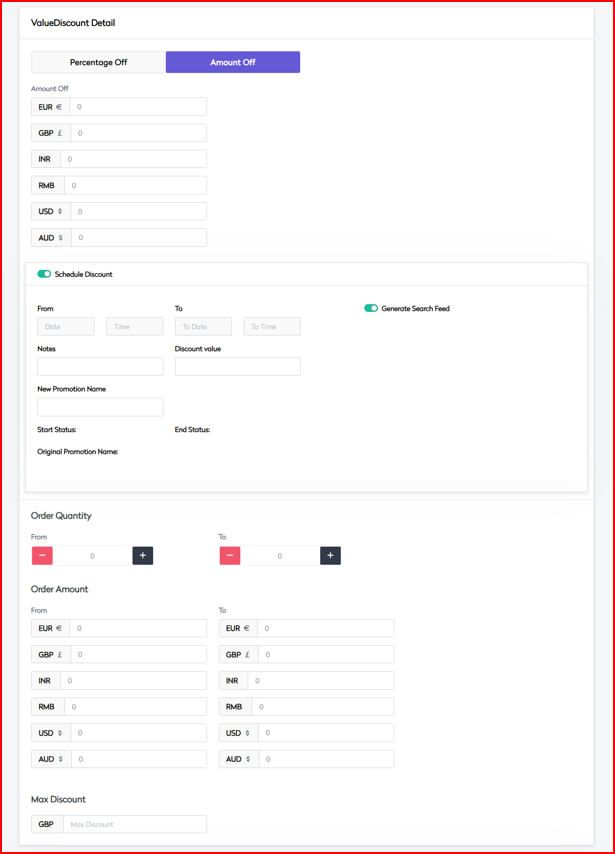Click the Notes text field
The image size is (615, 854).
(100, 367)
